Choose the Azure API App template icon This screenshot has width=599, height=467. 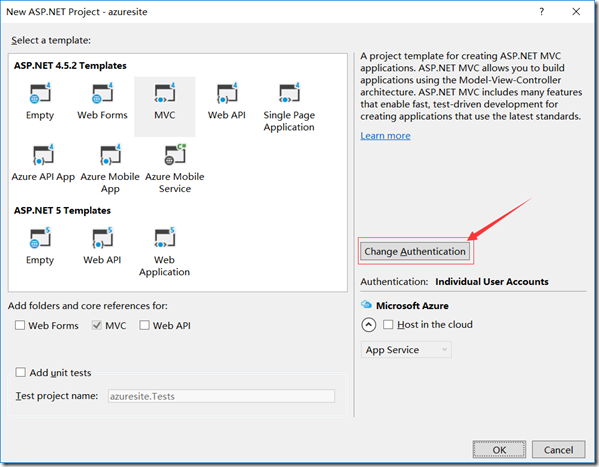click(x=43, y=154)
